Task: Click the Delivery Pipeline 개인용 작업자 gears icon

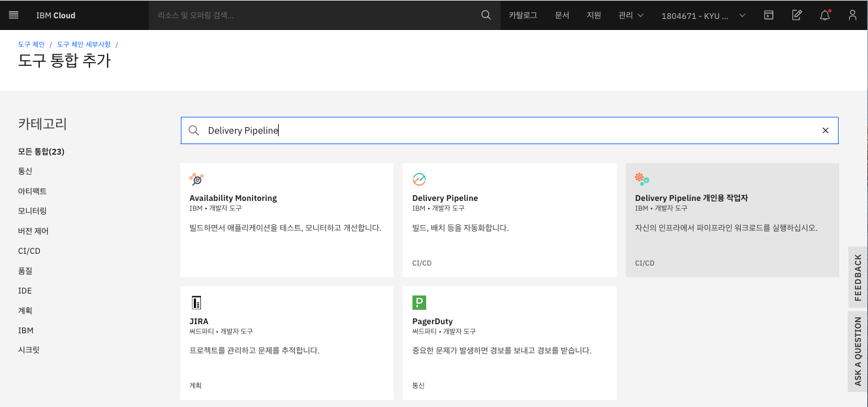Action: (x=642, y=179)
